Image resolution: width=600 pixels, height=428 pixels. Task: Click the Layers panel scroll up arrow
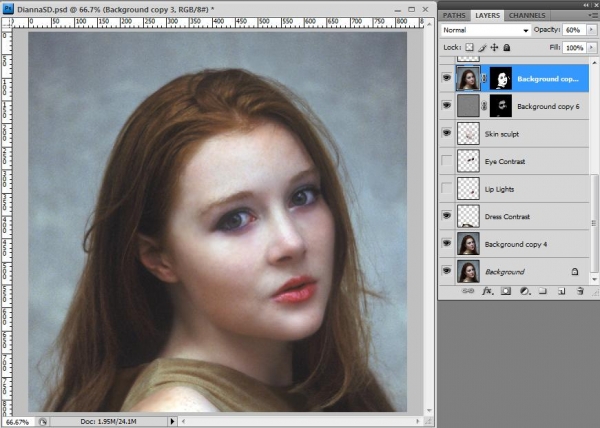click(x=595, y=62)
